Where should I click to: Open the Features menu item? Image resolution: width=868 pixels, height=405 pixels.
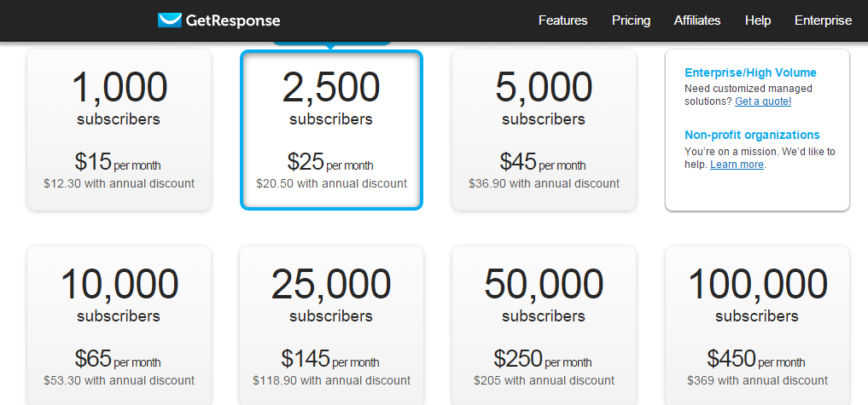point(562,20)
